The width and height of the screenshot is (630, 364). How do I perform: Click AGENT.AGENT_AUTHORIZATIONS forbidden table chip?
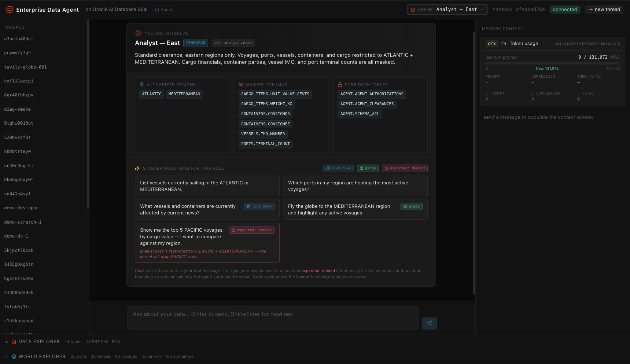[x=372, y=94]
